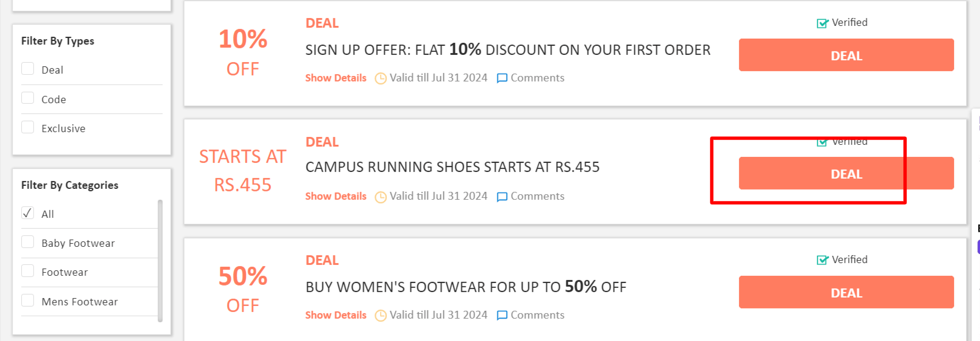Expand Show Details for women's footwear deal
Viewport: 980px width, 341px height.
tap(336, 315)
